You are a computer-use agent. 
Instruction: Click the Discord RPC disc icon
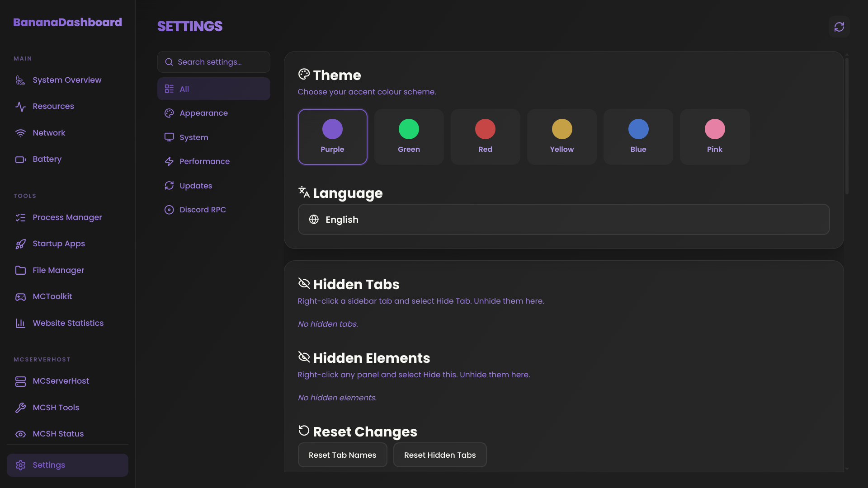tap(169, 210)
